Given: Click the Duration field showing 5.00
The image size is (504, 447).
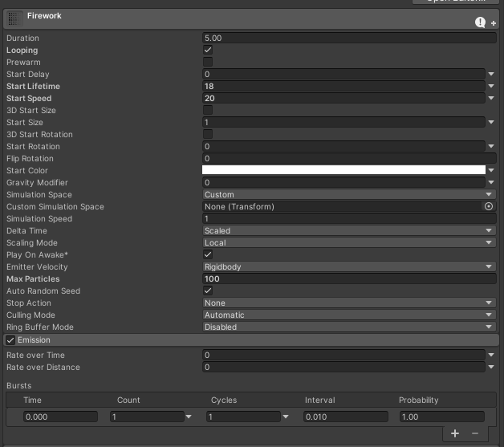Looking at the screenshot, I should click(349, 38).
